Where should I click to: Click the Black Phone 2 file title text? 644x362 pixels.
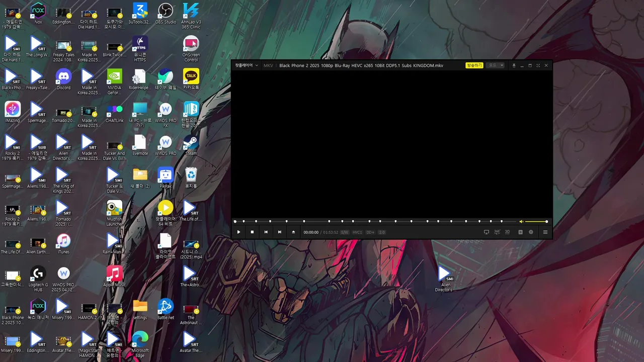(x=361, y=65)
